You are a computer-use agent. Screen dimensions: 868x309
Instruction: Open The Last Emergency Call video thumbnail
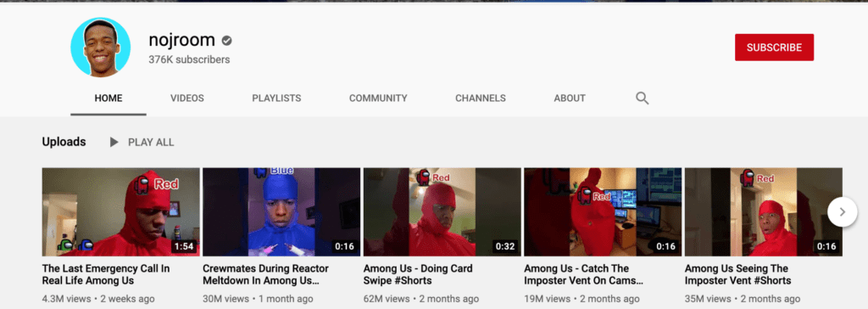[x=120, y=212]
